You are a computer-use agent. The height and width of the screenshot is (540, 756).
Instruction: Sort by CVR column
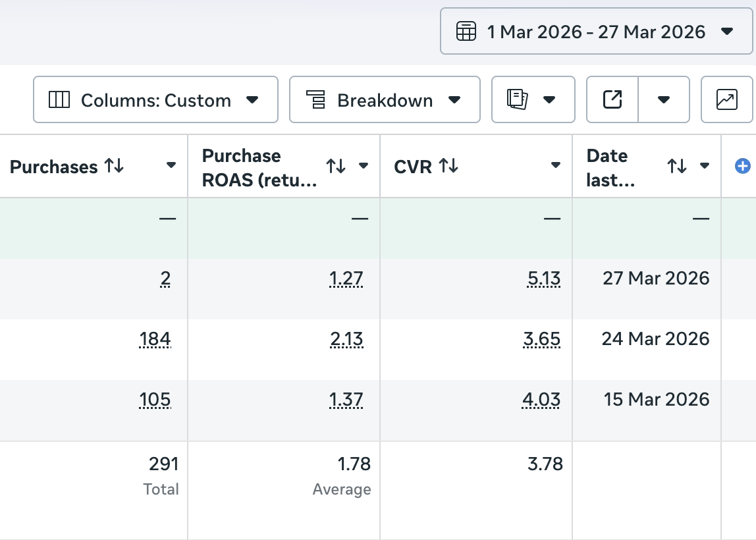[448, 167]
